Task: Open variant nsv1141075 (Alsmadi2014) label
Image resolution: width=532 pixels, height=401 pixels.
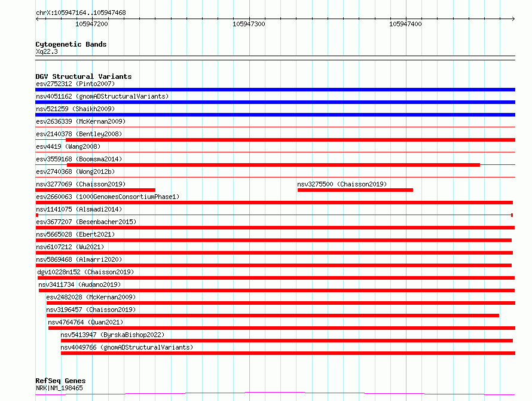Action: [79, 209]
